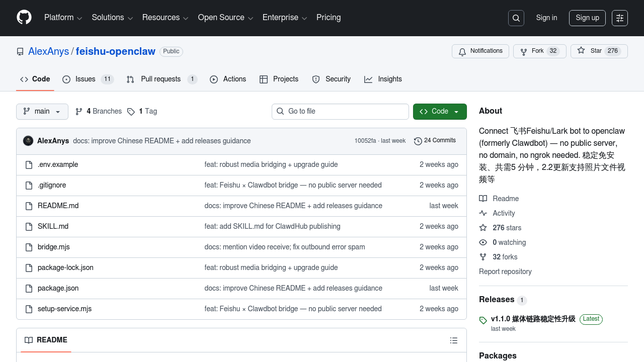Expand the green Code dropdown button
Screen dimensions: 644x362
pos(440,112)
